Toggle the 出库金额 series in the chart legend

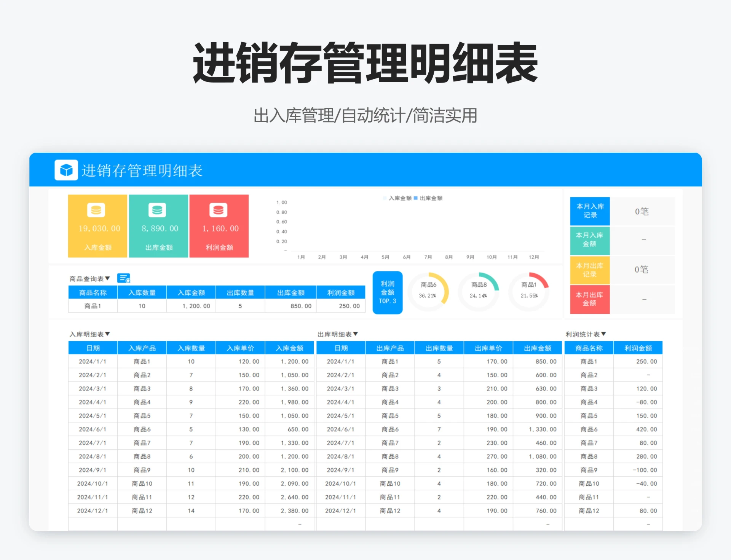[x=430, y=198]
